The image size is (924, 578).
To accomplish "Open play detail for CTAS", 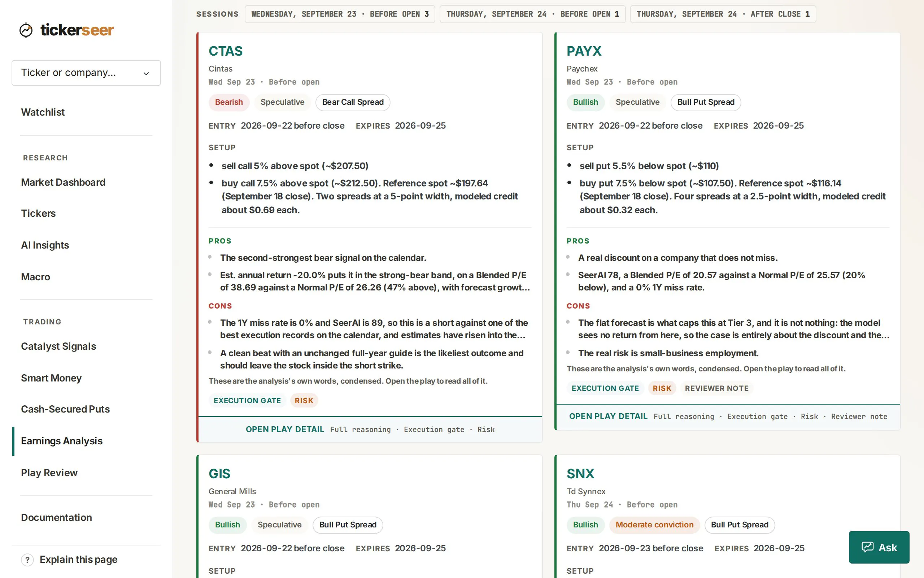I will tap(370, 430).
